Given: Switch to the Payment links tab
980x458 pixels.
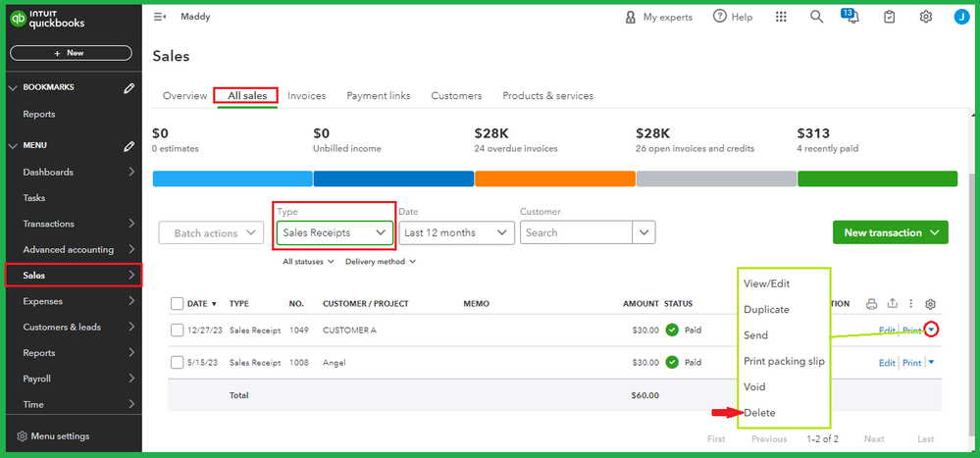Looking at the screenshot, I should pyautogui.click(x=379, y=95).
